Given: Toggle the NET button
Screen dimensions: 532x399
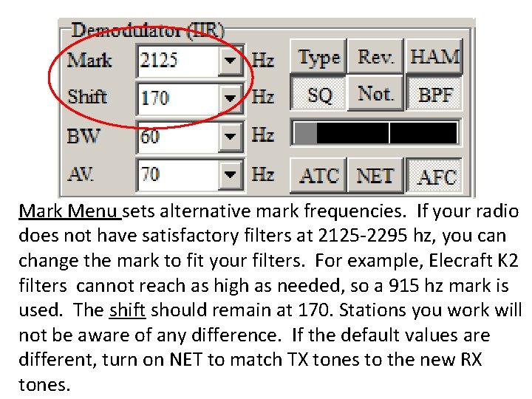Looking at the screenshot, I should (375, 176).
